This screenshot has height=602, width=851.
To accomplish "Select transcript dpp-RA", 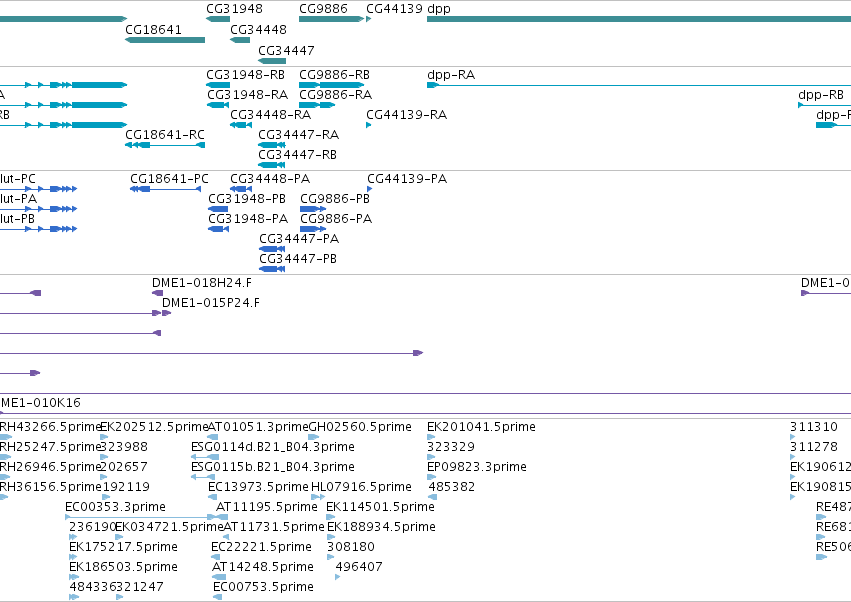I will point(451,75).
